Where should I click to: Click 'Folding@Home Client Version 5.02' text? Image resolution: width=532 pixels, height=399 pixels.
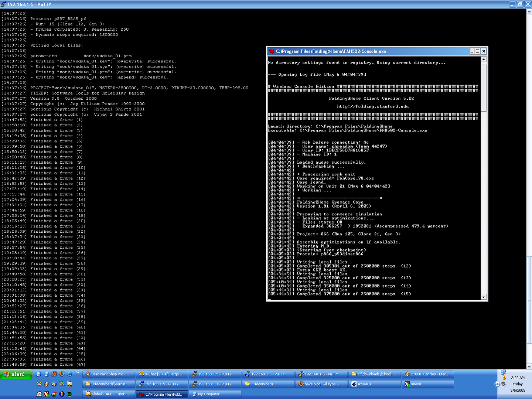pyautogui.click(x=371, y=99)
